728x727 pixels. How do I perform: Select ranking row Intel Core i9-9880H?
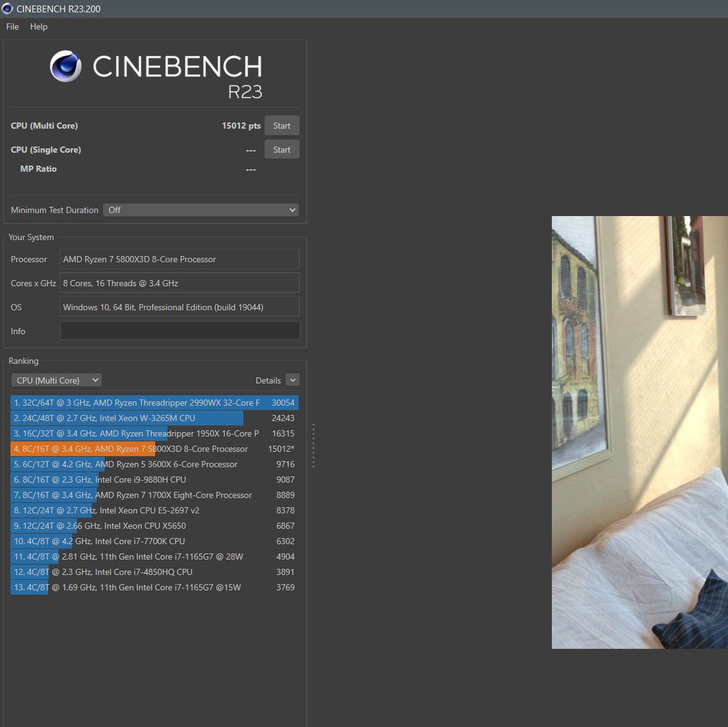[155, 480]
